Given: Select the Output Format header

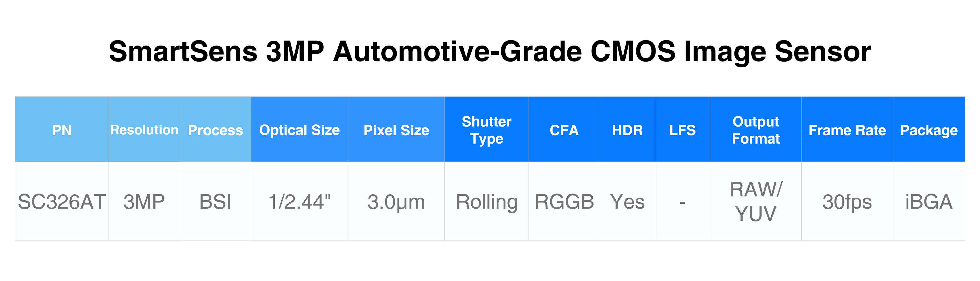Looking at the screenshot, I should pos(756,130).
